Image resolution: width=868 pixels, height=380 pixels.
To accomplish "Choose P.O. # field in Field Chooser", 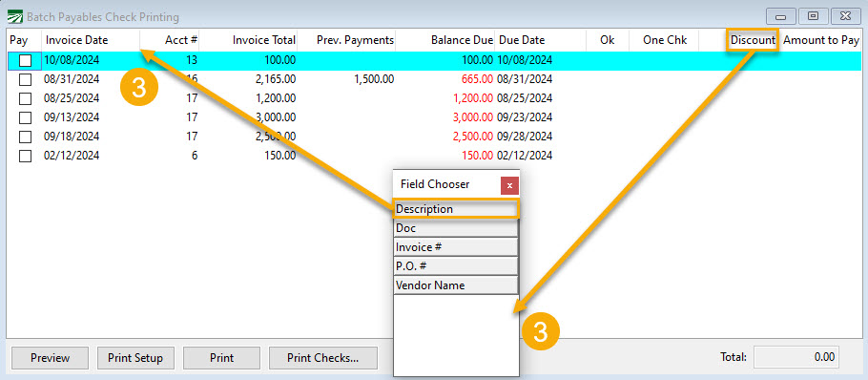I will click(456, 265).
